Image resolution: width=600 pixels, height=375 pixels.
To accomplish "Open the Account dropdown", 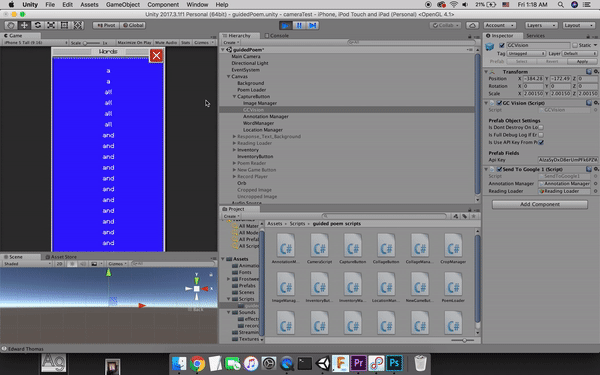I will point(500,25).
